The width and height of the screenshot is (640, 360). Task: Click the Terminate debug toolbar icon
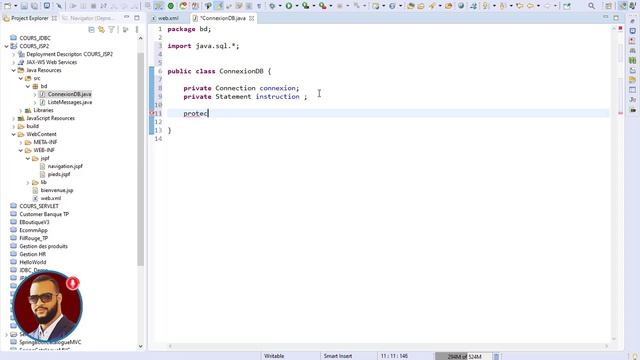point(93,6)
